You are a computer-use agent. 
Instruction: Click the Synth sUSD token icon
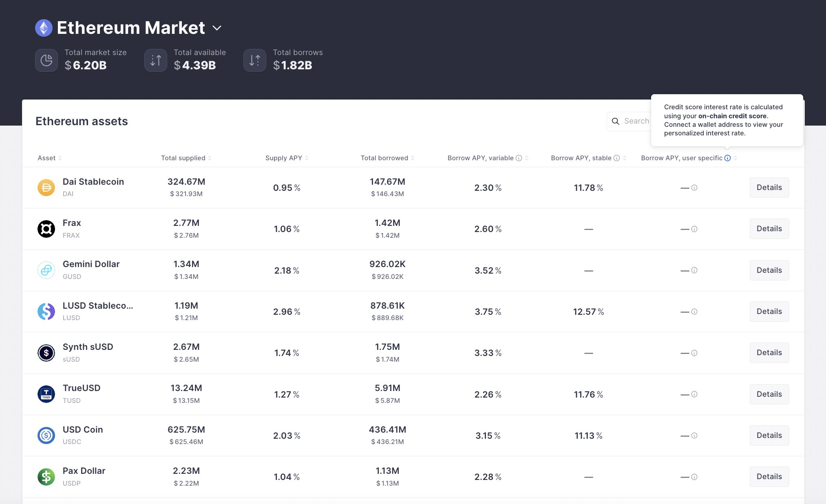46,353
